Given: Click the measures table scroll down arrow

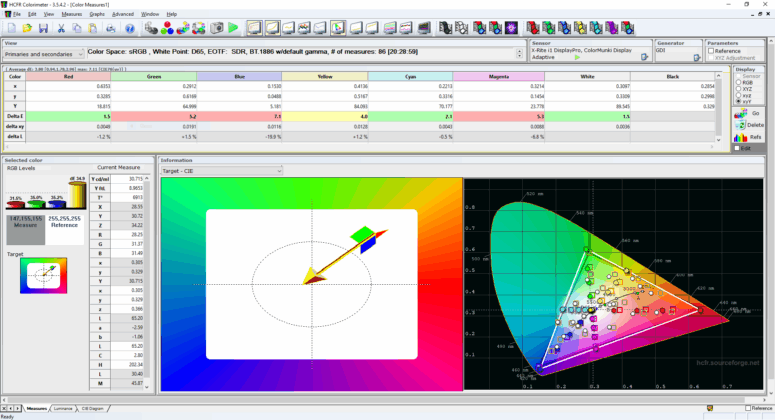Looking at the screenshot, I should tap(719, 140).
